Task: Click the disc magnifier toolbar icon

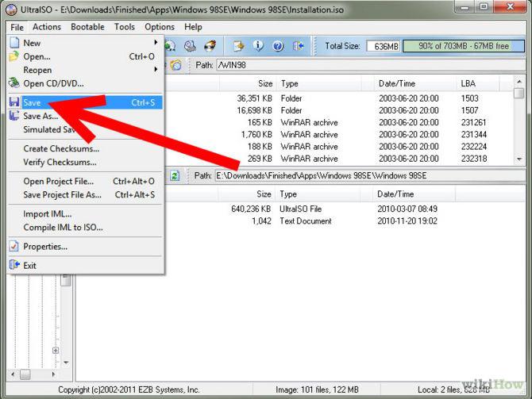Action: pos(171,46)
